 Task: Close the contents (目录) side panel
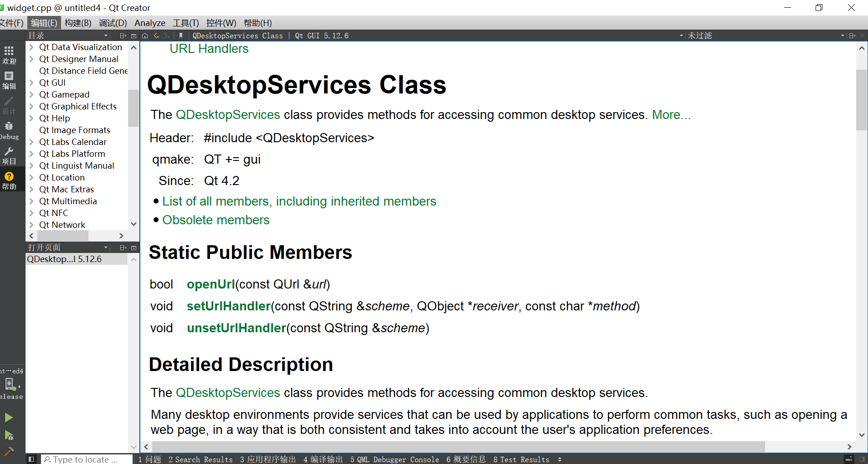pos(134,36)
